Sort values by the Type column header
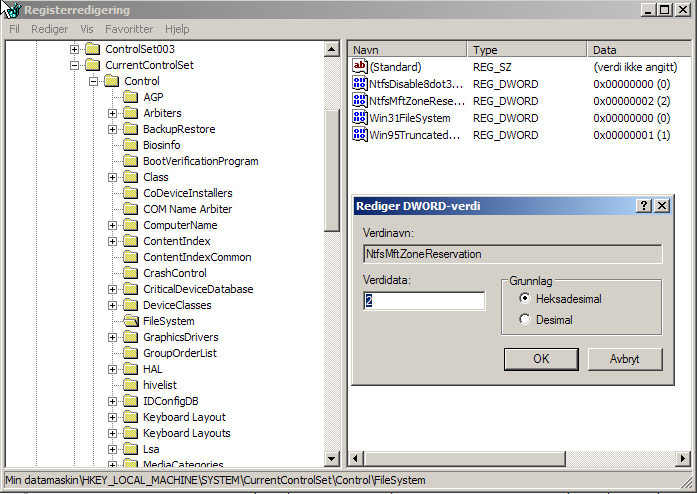697x494 pixels. [x=527, y=50]
